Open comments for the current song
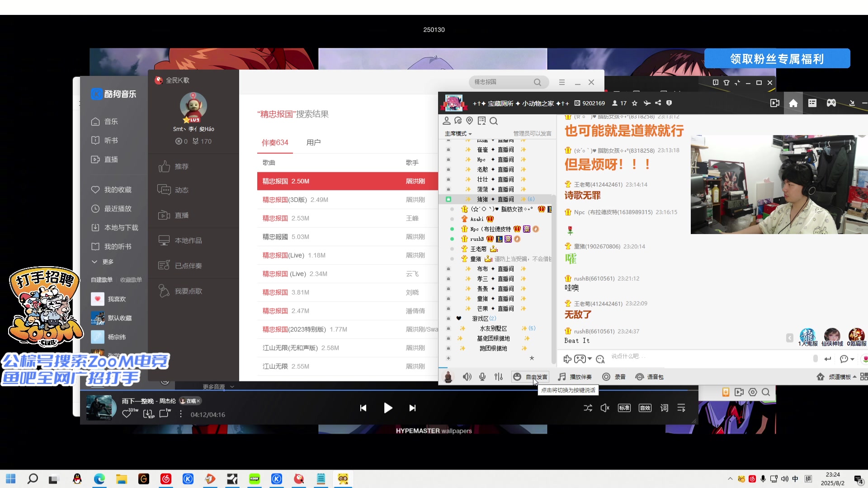The image size is (868, 488). 164,413
